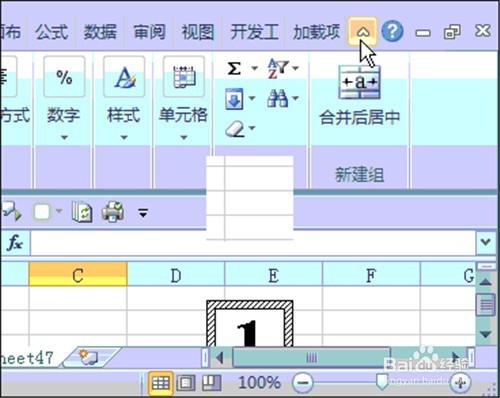Click the horizontal scrollbar thumb
The width and height of the screenshot is (500, 398).
point(311,358)
